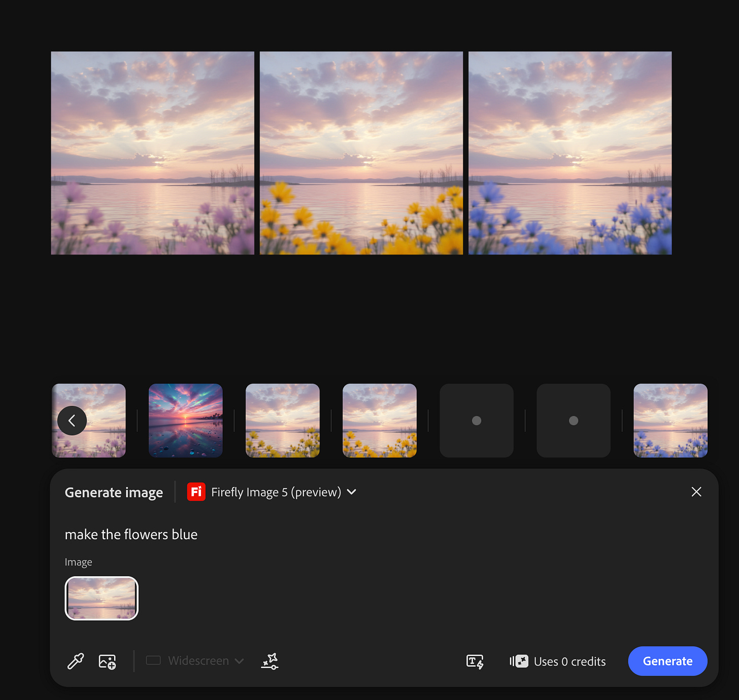This screenshot has width=739, height=700.
Task: Click the credits usage icon
Action: (518, 661)
